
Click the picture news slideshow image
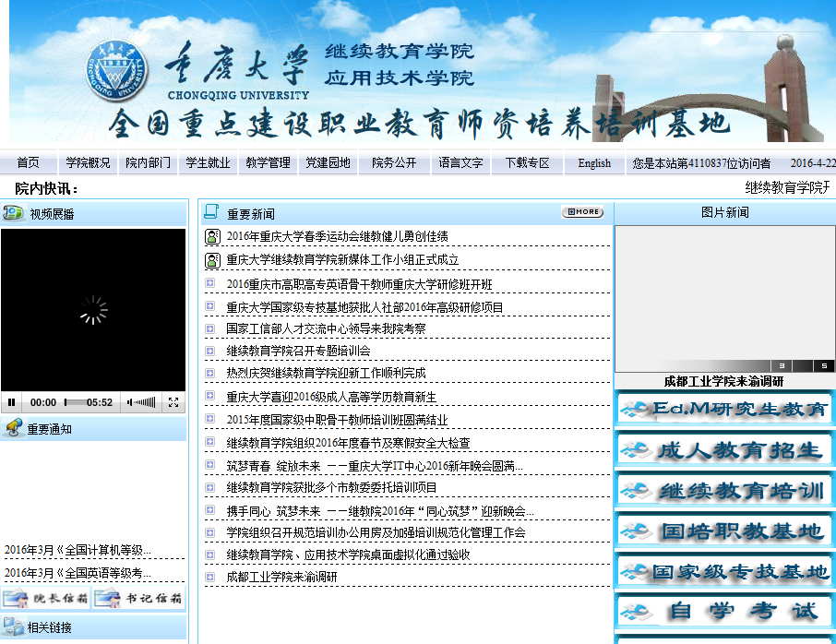point(725,299)
